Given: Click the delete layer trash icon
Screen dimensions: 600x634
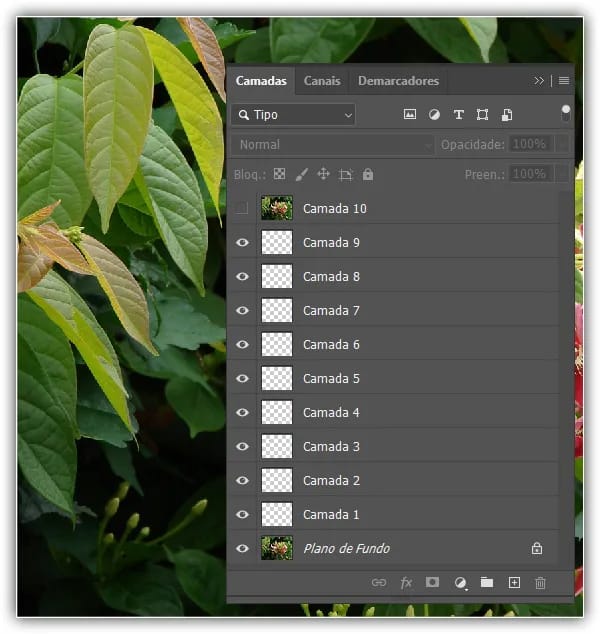Looking at the screenshot, I should pyautogui.click(x=541, y=582).
